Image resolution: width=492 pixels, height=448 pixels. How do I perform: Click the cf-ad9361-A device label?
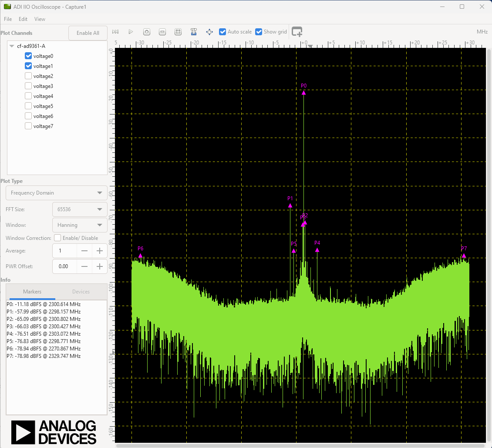31,46
